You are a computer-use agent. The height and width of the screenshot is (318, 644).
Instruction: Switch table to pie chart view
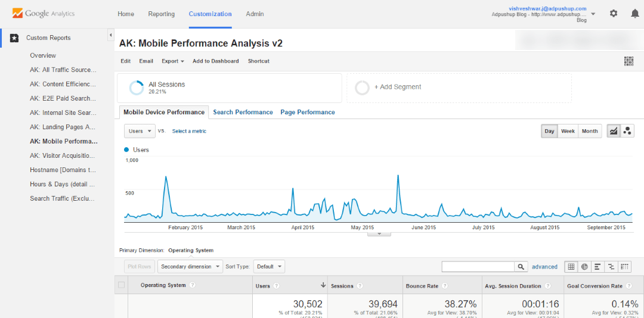point(584,267)
